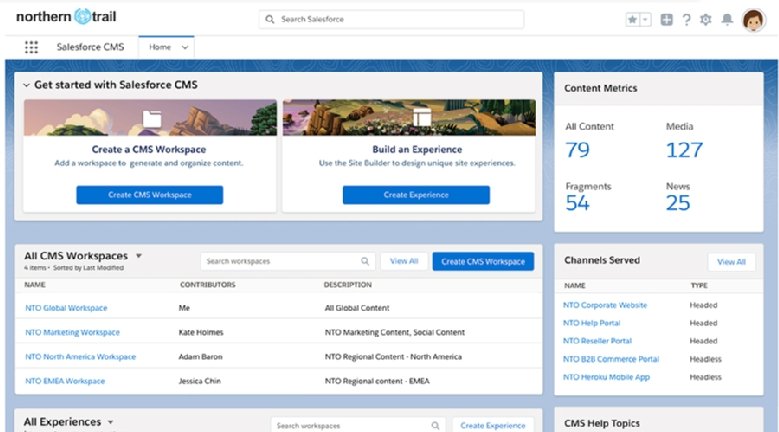Open NTO Help Portal channel
Screen dimensions: 779x432
tap(592, 323)
